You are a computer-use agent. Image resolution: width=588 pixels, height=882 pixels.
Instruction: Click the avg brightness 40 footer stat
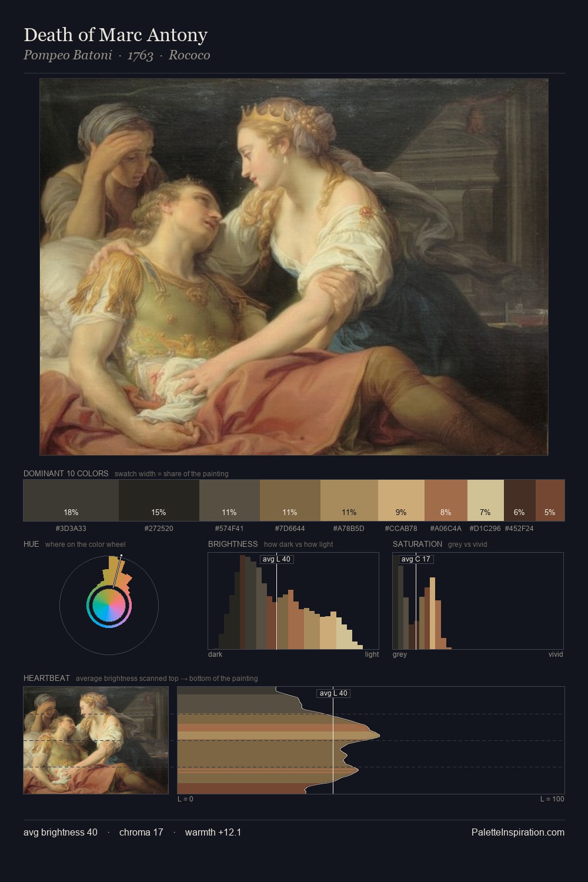pos(61,832)
